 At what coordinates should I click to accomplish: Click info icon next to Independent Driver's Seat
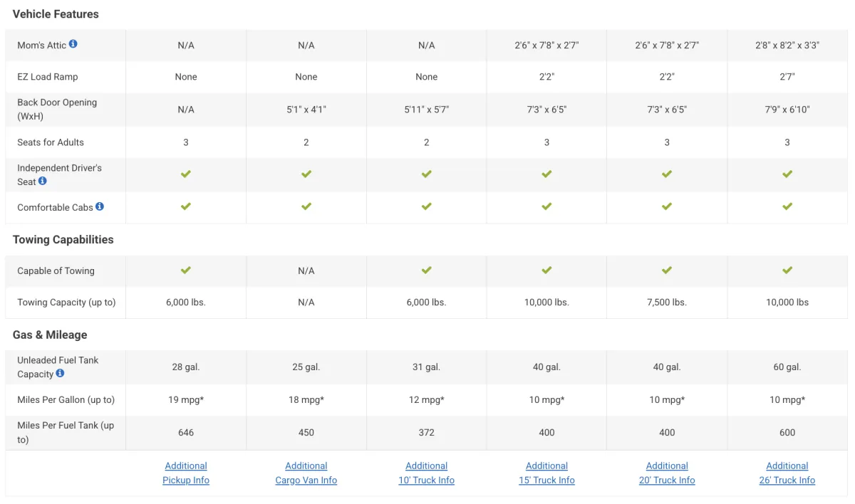[x=42, y=181]
